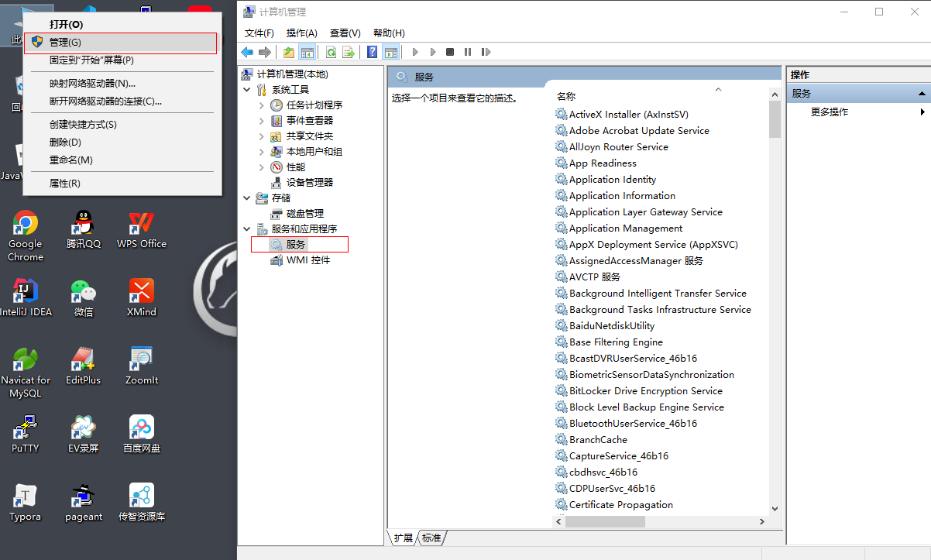Switch to the 标准 tab

pyautogui.click(x=431, y=538)
